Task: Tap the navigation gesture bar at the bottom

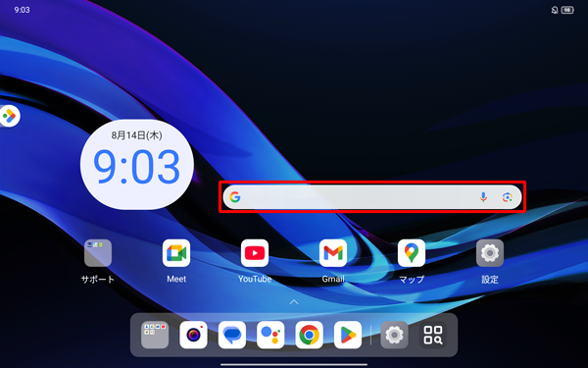Action: pos(294,364)
